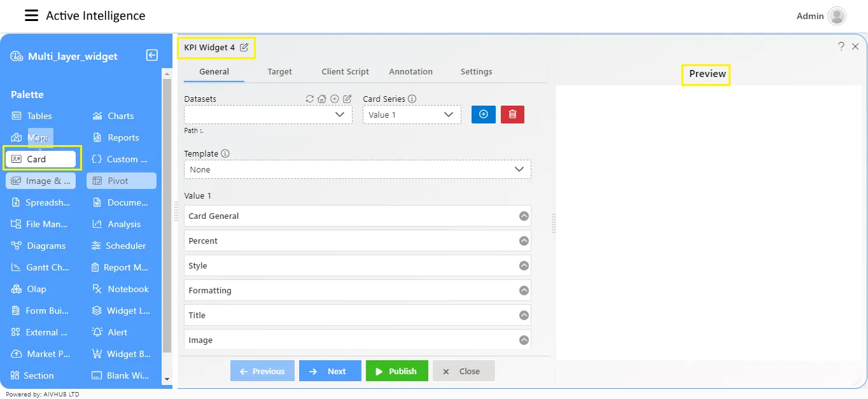The image size is (868, 399).
Task: Click the palette sidebar scrollbar
Action: click(x=167, y=216)
